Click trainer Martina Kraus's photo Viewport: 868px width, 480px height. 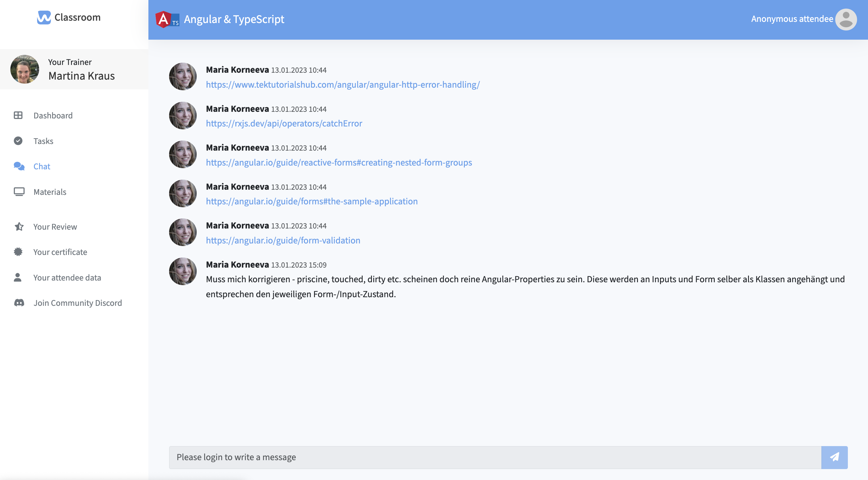(25, 69)
